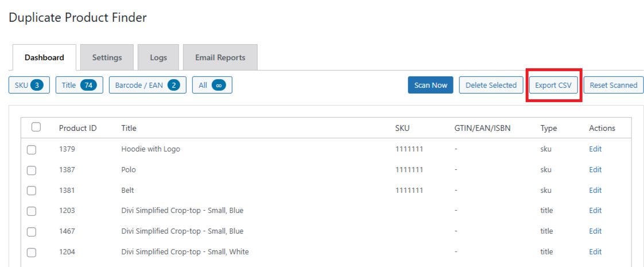Open the Email Reports tab

tap(220, 57)
